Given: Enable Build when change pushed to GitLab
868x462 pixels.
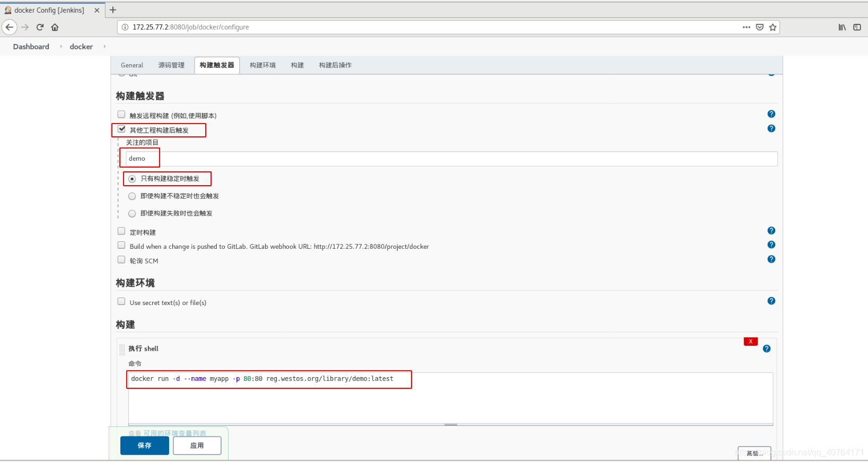Looking at the screenshot, I should pos(121,245).
